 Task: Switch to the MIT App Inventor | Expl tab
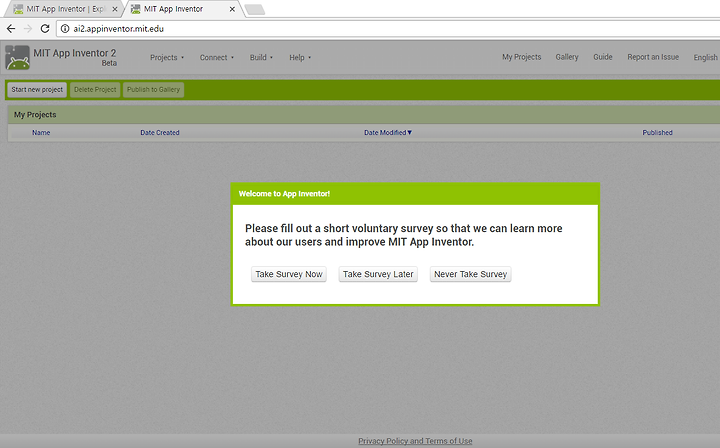point(64,9)
